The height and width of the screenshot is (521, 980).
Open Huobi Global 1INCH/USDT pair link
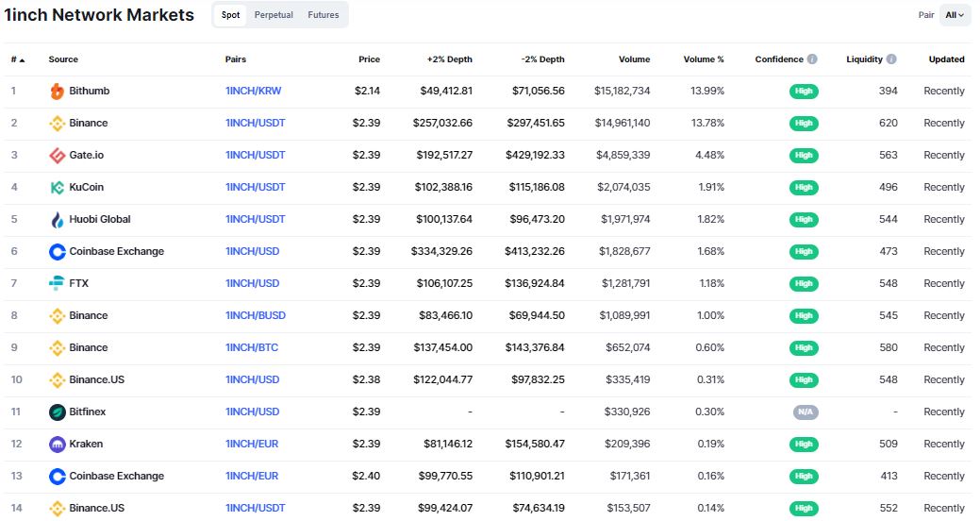point(255,219)
